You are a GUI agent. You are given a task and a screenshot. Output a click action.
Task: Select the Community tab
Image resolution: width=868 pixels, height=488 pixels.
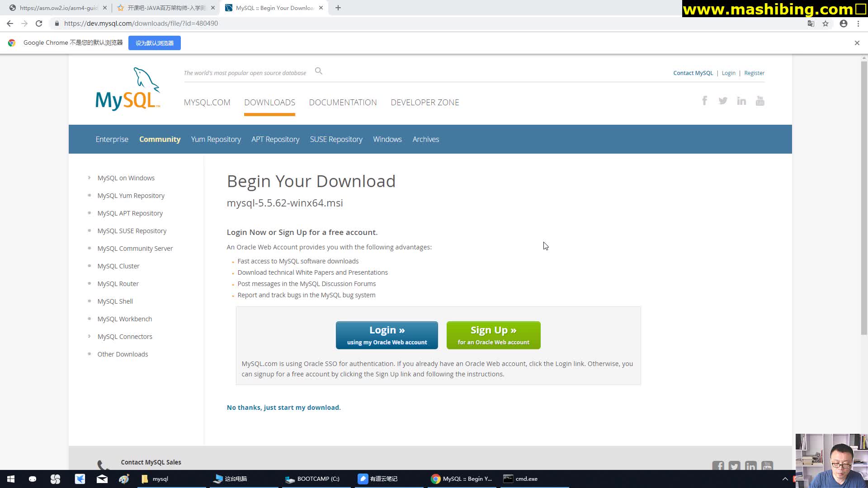click(x=160, y=139)
